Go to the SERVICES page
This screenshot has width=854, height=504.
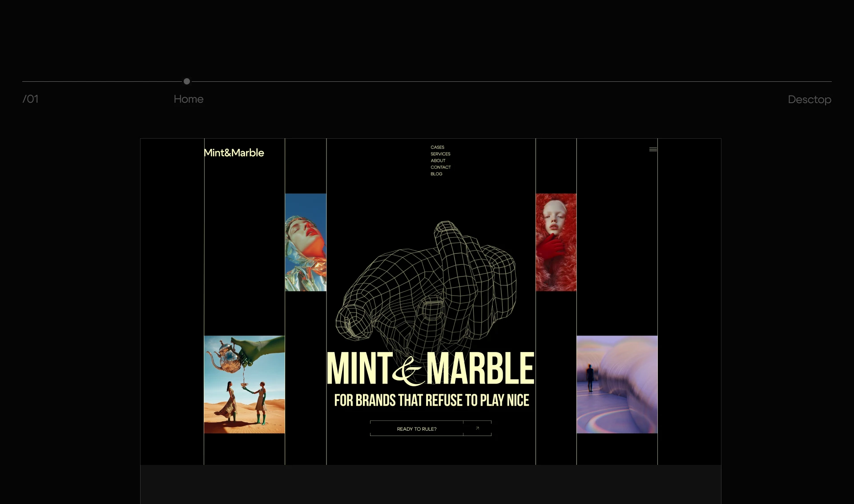pos(440,154)
